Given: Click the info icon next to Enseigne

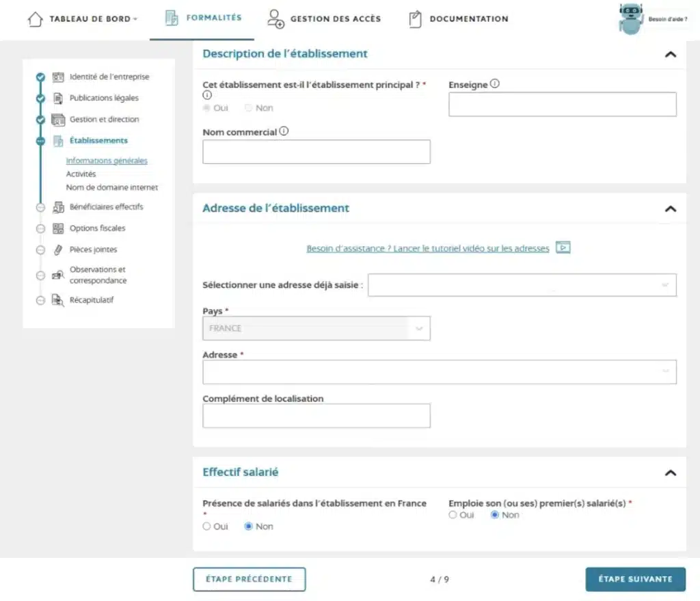Looking at the screenshot, I should coord(494,83).
